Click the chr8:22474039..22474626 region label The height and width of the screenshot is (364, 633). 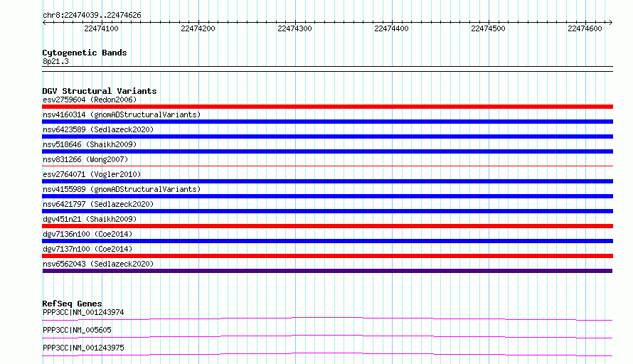tap(92, 16)
